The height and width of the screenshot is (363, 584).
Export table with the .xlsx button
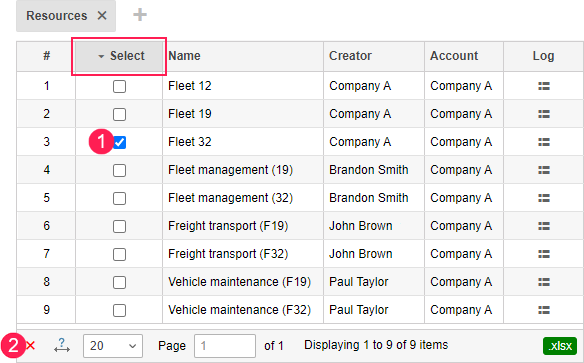[560, 346]
